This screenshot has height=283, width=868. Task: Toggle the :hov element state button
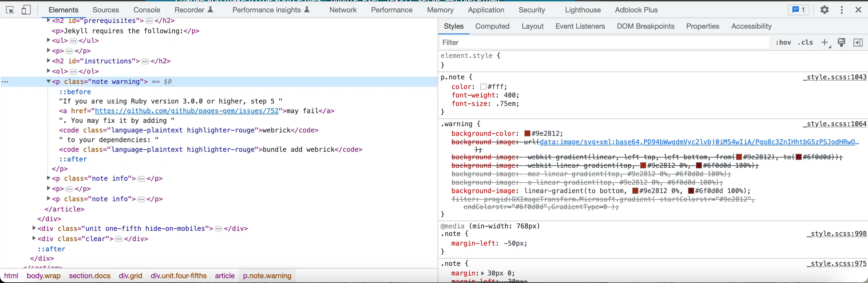click(x=783, y=43)
